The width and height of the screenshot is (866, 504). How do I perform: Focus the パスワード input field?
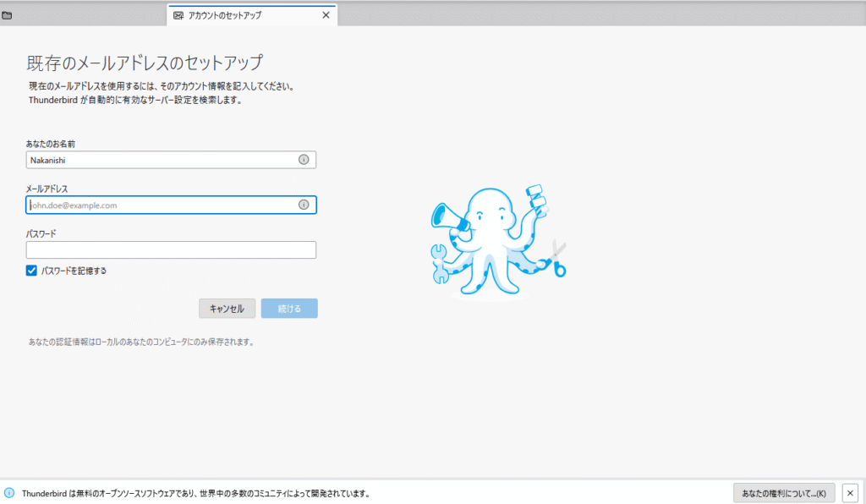click(171, 250)
